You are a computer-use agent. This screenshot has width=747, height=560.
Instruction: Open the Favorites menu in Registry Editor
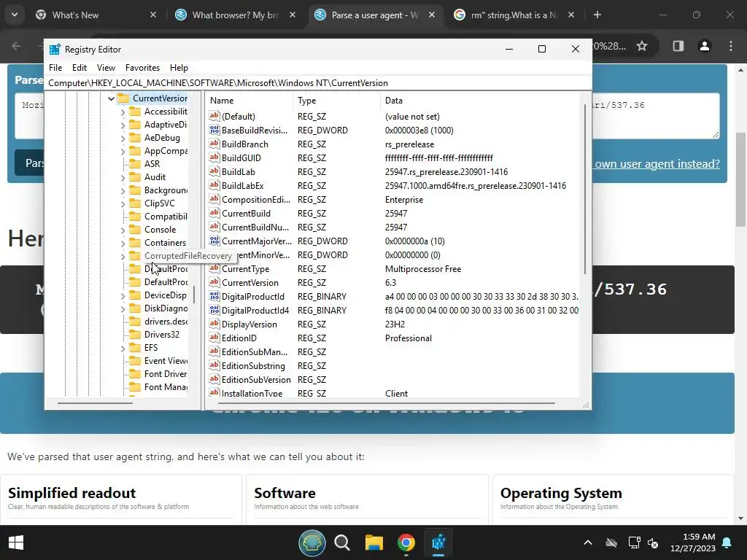pos(142,68)
